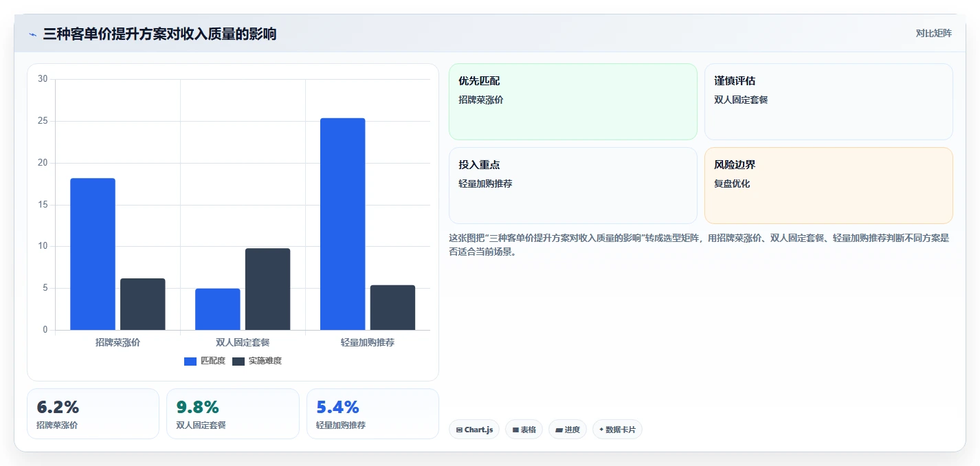Click the title 三种客单价提升方案对收入质量的影响
Viewport: 980px width, 466px height.
click(x=159, y=34)
